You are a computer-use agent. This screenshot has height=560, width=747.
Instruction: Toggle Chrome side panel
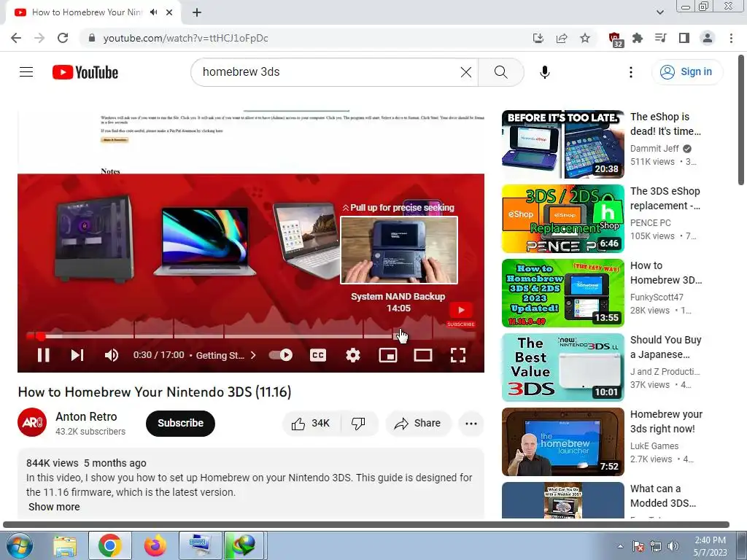[684, 38]
